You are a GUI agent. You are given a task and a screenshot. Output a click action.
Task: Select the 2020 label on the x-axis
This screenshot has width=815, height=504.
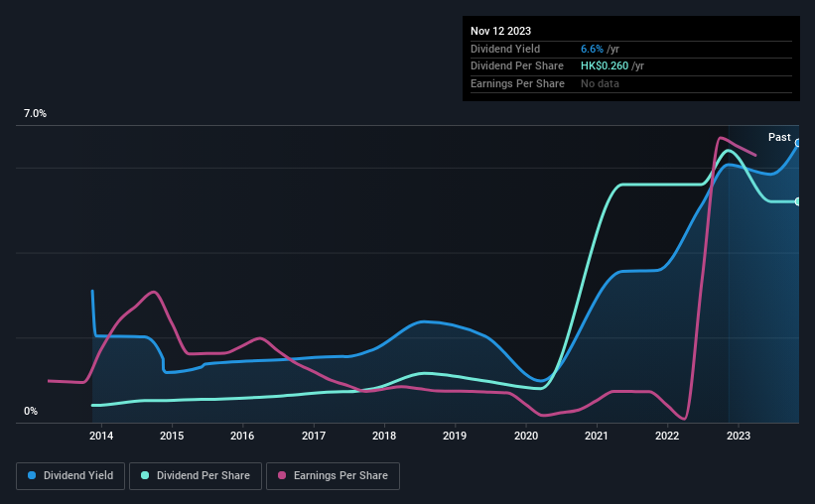coord(526,436)
